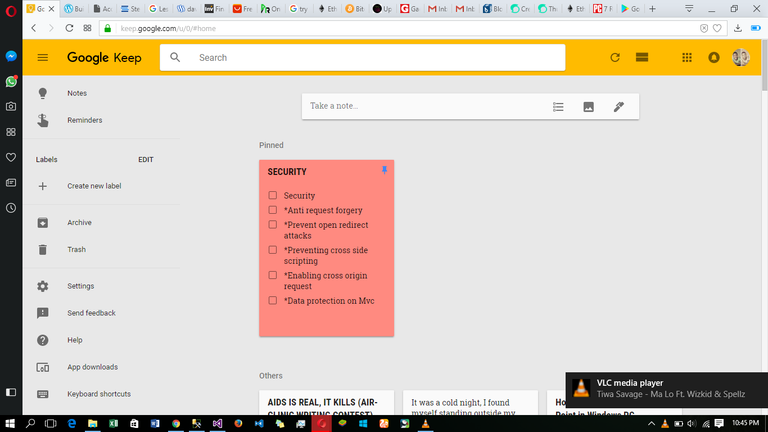Refresh notes with the Keep refresh icon
This screenshot has width=768, height=432.
(x=615, y=57)
